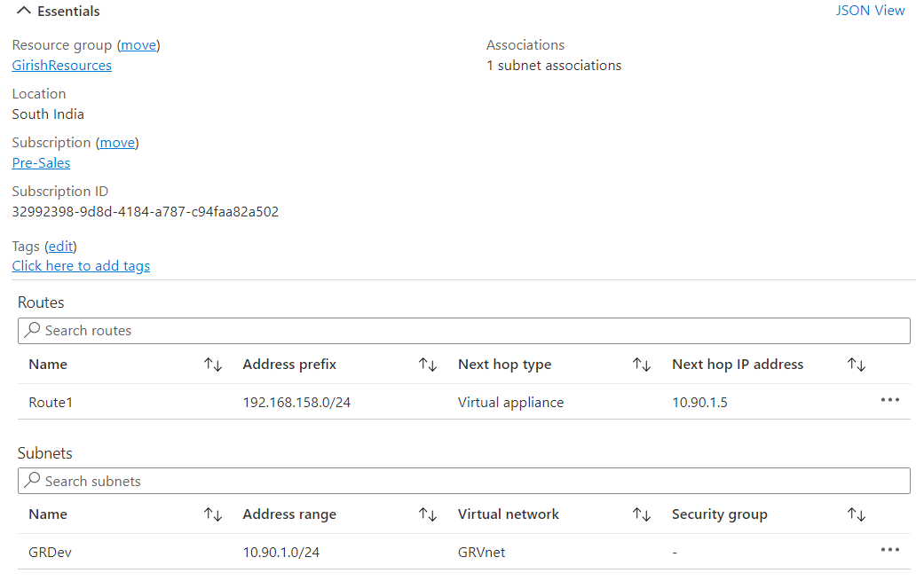924x581 pixels.
Task: Sort routes by Next hop IP address arrows
Action: click(x=856, y=365)
